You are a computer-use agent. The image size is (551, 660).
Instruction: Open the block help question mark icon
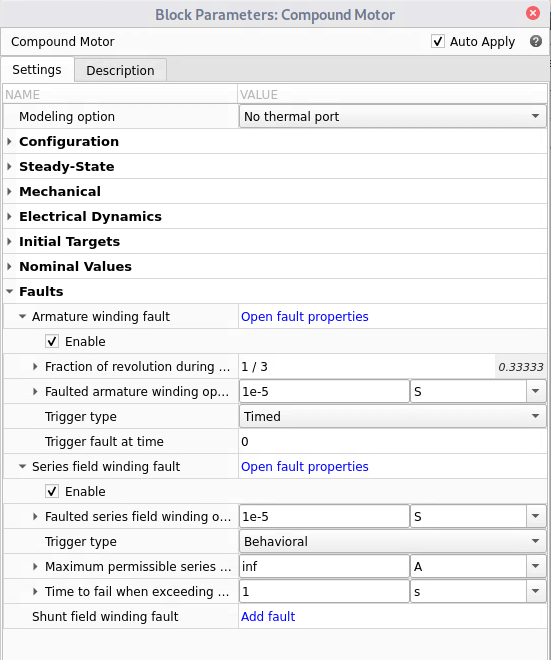535,41
